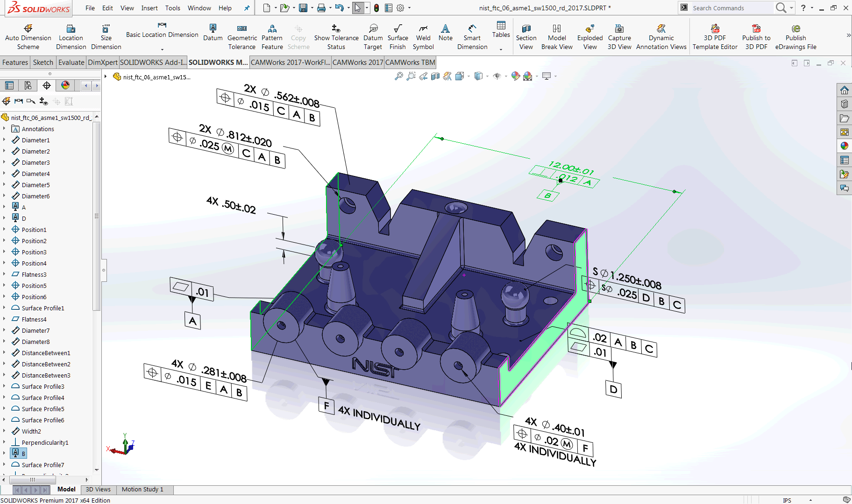Viewport: 852px width, 504px height.
Task: Select the Surface Finish tool
Action: point(398,35)
